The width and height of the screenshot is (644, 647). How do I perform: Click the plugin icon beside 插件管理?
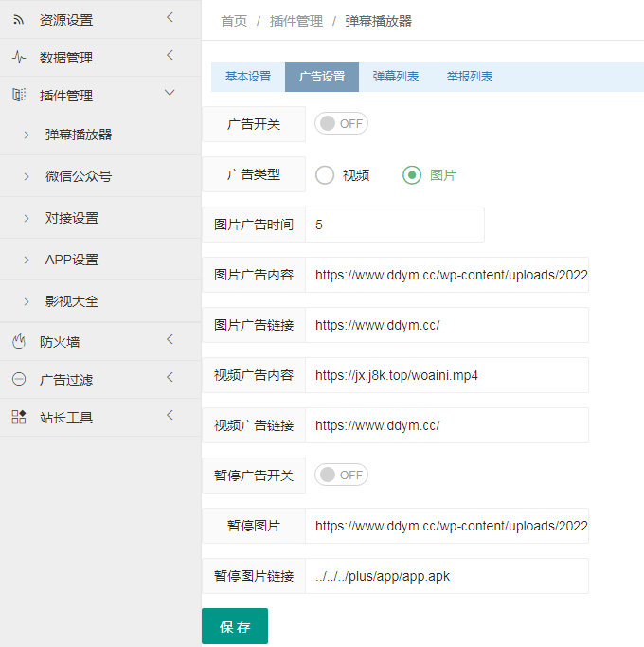(19, 96)
